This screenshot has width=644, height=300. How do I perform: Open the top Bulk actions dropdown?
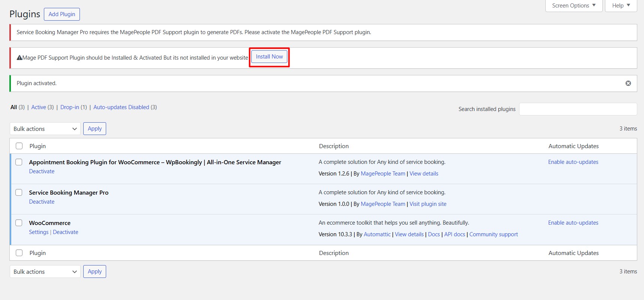pos(45,129)
